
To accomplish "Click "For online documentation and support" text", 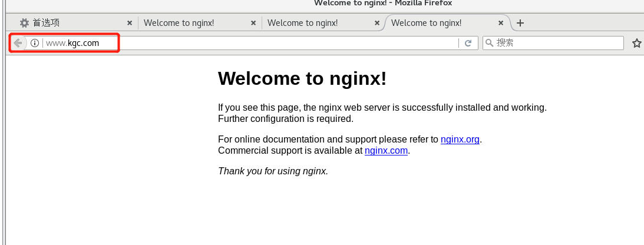I will point(298,140).
